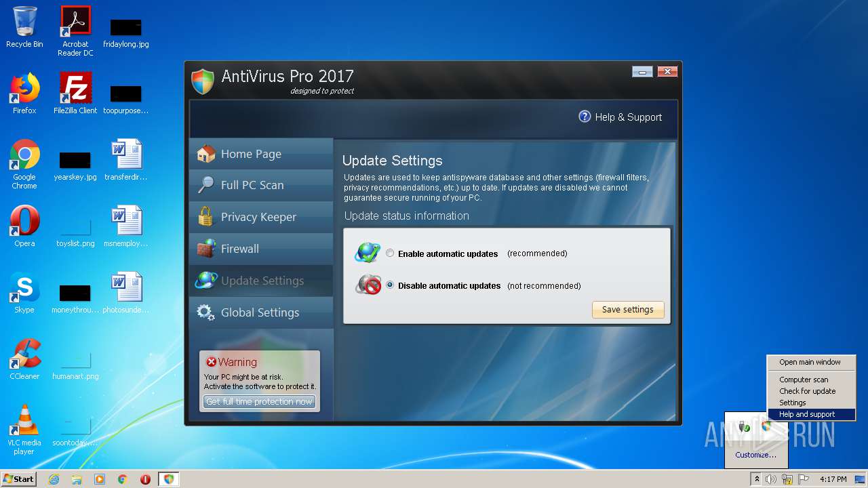This screenshot has width=868, height=488.
Task: Select the transferdir Word document on the desktop
Action: click(126, 160)
